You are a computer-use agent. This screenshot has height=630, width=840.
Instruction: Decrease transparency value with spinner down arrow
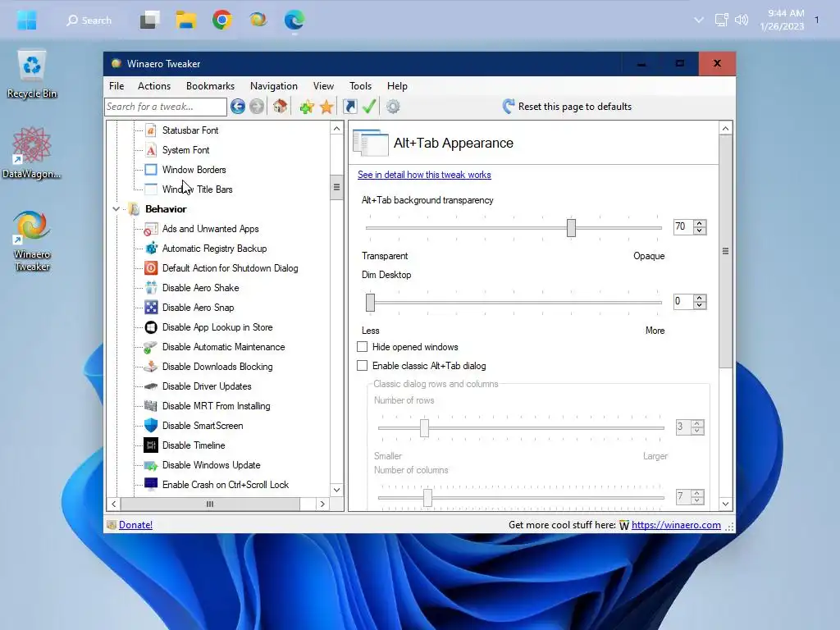click(699, 231)
